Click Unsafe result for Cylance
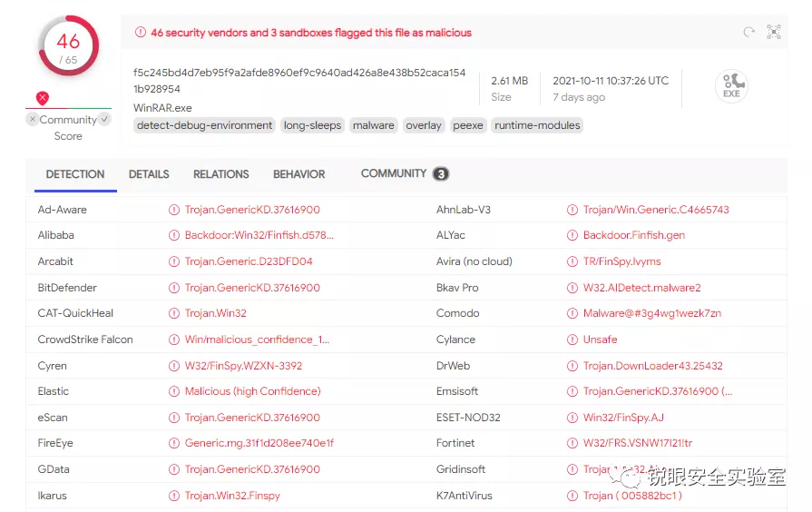Screen dimensions: 812x512 tap(601, 340)
